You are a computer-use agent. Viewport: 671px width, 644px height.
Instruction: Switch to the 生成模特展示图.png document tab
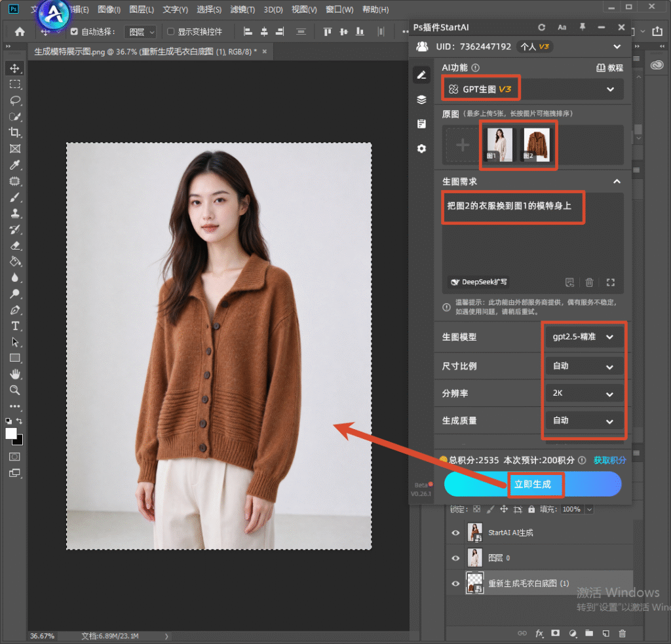coord(145,52)
